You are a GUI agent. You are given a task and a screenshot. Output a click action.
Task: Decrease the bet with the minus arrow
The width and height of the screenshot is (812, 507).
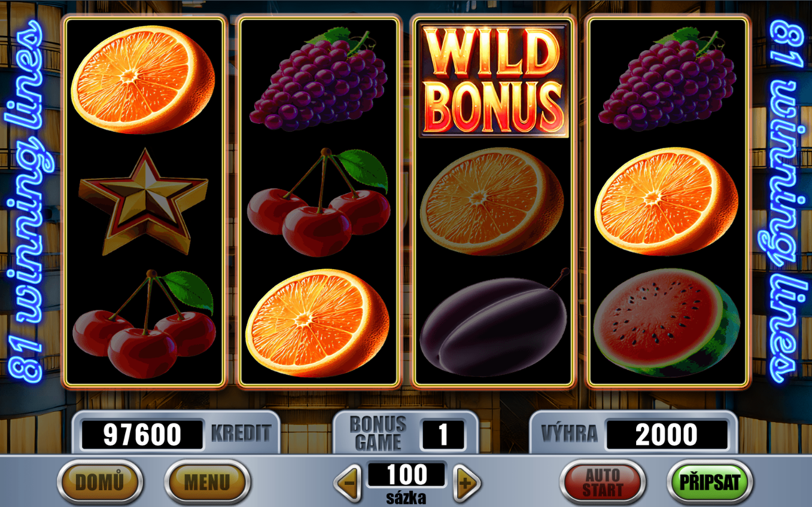tap(348, 482)
